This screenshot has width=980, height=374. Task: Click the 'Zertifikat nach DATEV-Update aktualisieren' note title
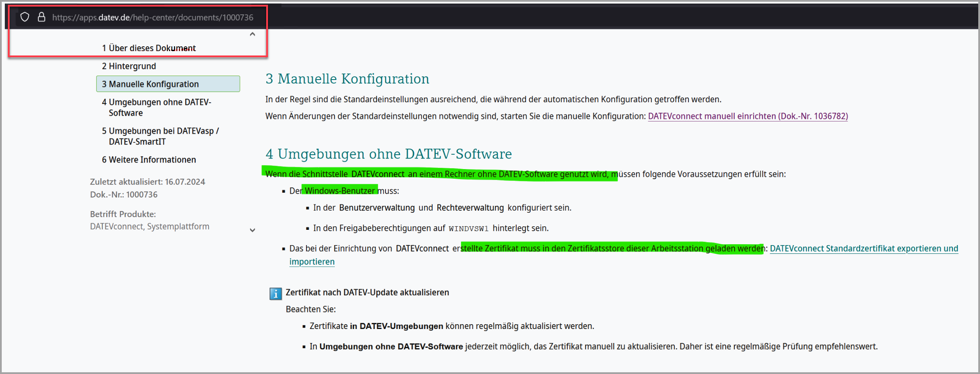[367, 292]
